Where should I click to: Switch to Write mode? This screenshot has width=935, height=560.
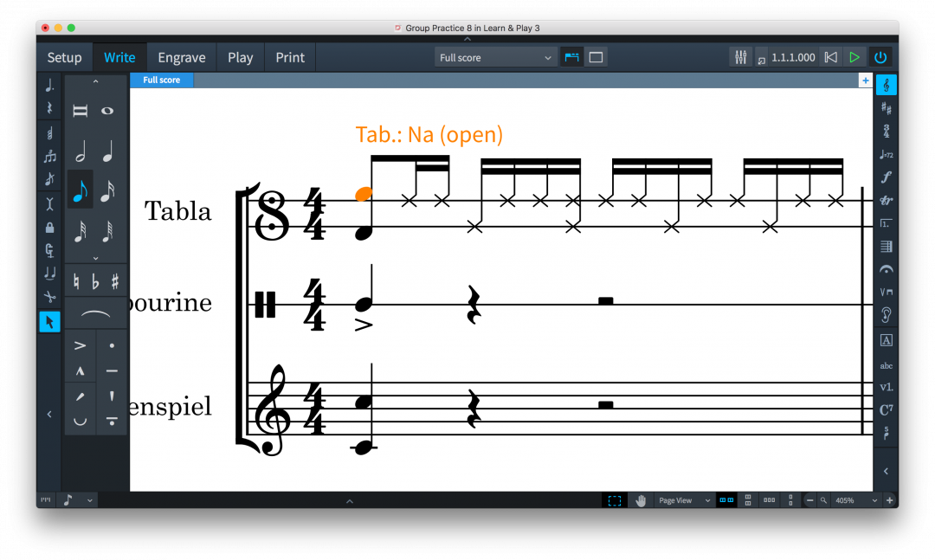click(119, 58)
